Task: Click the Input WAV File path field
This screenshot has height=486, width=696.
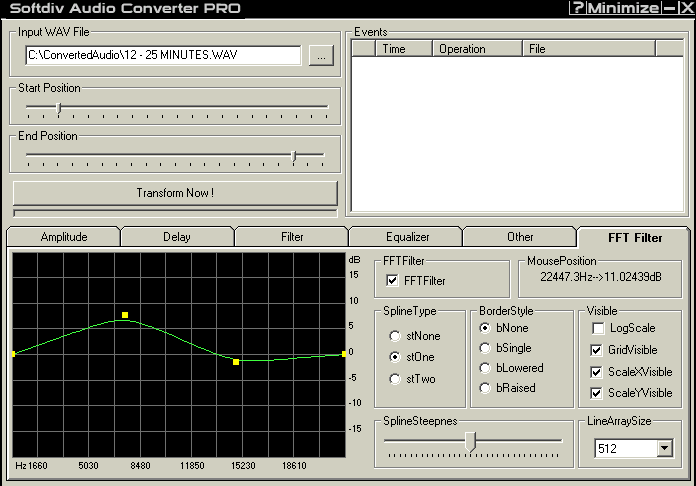Action: point(163,55)
